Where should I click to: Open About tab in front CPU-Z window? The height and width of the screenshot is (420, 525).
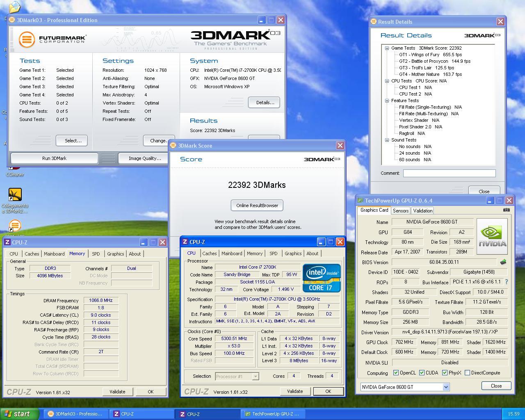click(x=312, y=253)
